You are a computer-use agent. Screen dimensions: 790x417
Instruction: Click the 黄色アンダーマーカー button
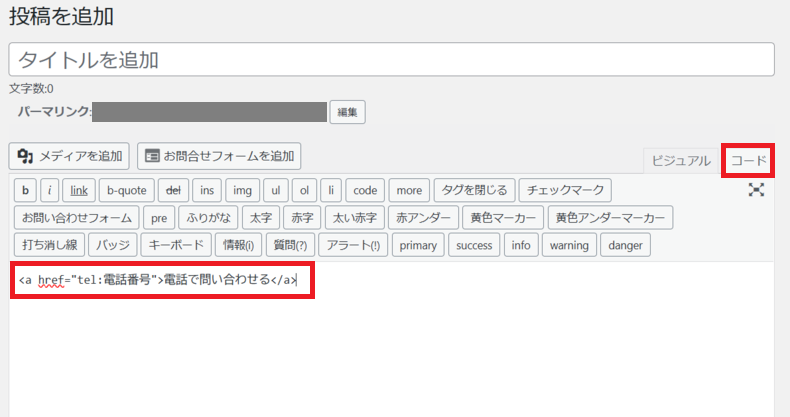[611, 218]
